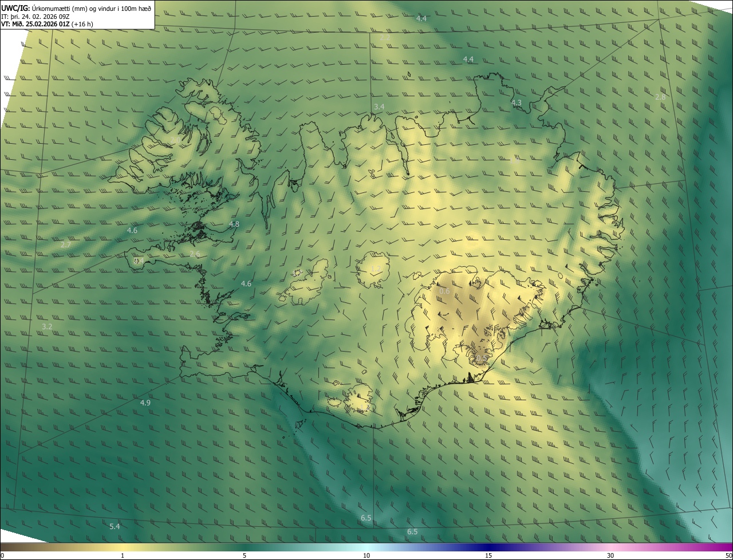Click the 4.9 value on the map
733x560 pixels.
(145, 403)
